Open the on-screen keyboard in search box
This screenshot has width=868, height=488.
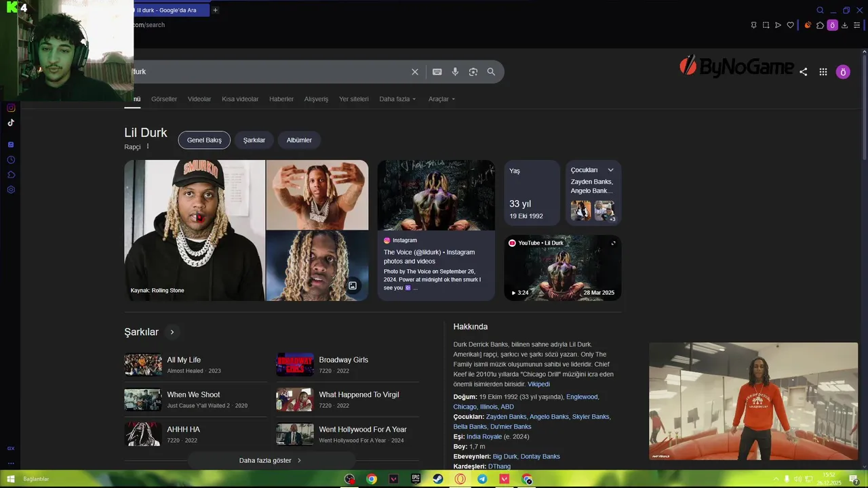(437, 72)
